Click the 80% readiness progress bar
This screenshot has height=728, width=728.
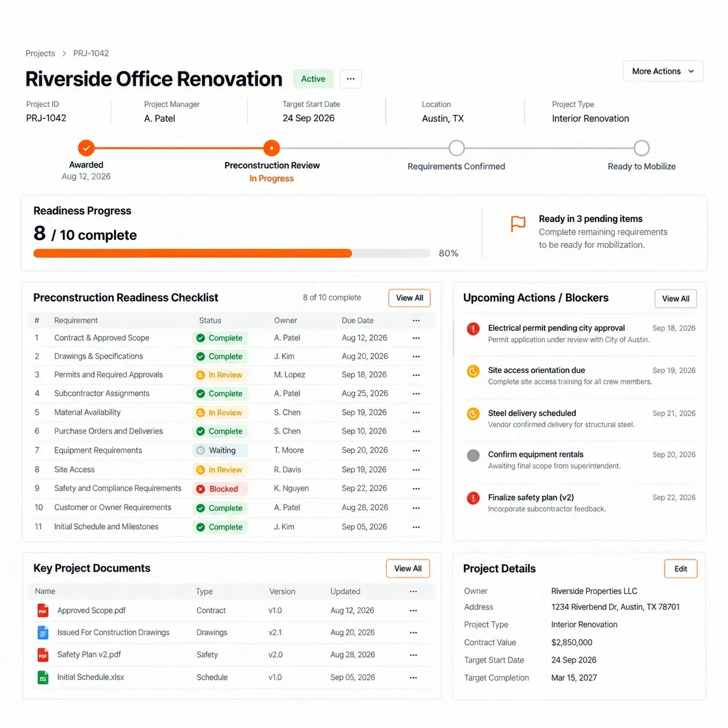pyautogui.click(x=232, y=253)
